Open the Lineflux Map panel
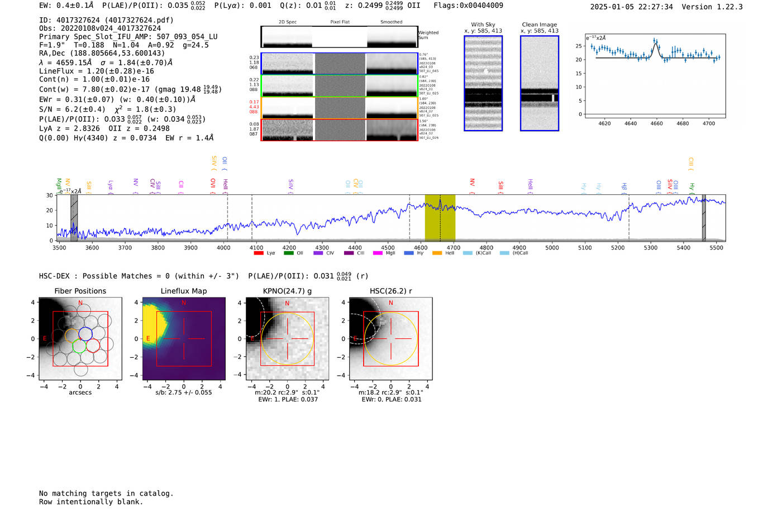The height and width of the screenshot is (532, 782). (184, 339)
